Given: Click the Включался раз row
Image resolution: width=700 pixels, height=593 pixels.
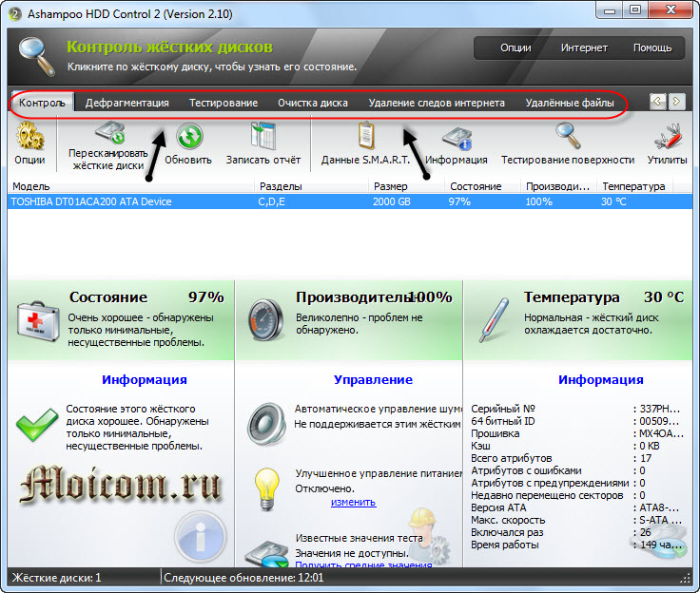Looking at the screenshot, I should click(x=561, y=532).
